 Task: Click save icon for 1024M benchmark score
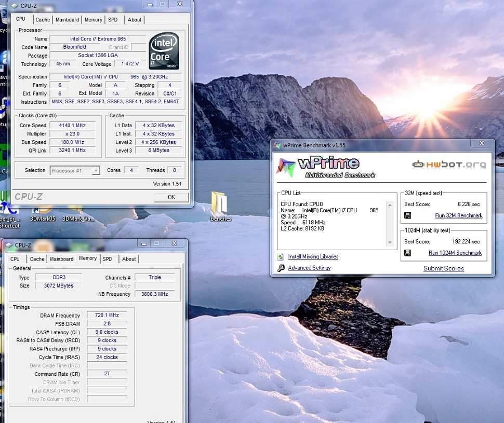(x=407, y=253)
